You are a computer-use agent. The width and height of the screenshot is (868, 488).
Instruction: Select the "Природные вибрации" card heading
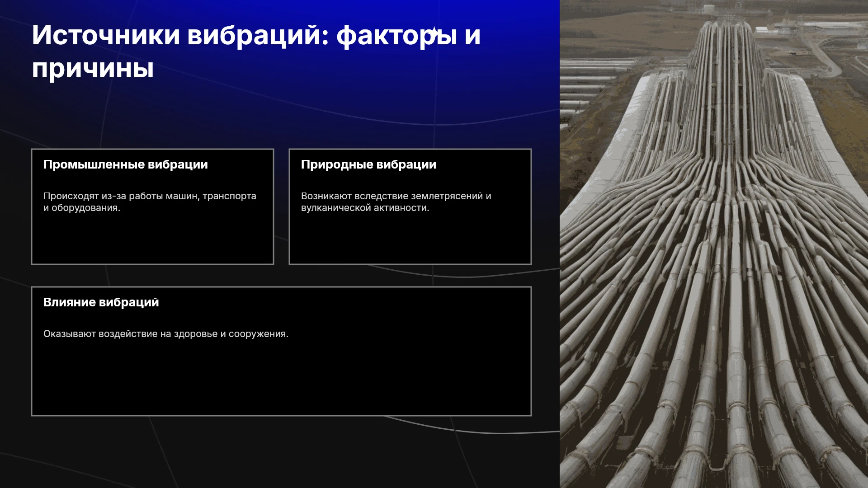click(368, 164)
